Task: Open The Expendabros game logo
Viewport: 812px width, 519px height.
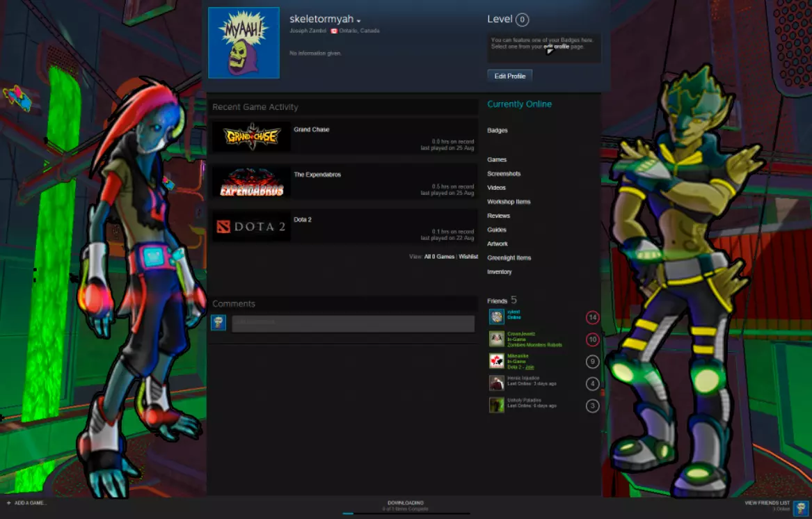Action: pyautogui.click(x=251, y=182)
